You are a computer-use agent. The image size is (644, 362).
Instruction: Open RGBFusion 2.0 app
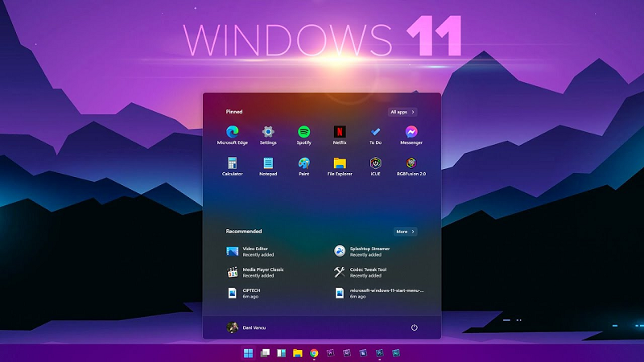pyautogui.click(x=411, y=167)
